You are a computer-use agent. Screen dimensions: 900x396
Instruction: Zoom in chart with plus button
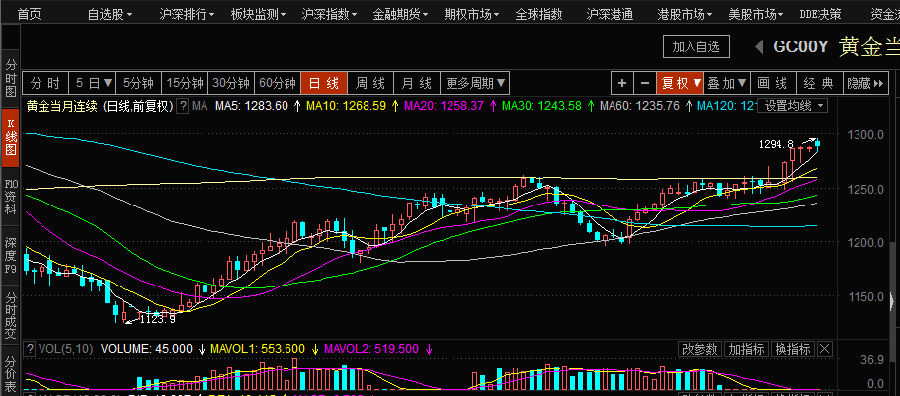pyautogui.click(x=622, y=83)
